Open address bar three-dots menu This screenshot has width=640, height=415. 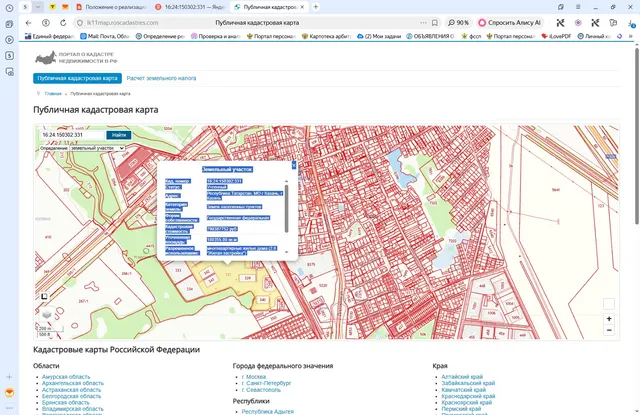(x=423, y=23)
